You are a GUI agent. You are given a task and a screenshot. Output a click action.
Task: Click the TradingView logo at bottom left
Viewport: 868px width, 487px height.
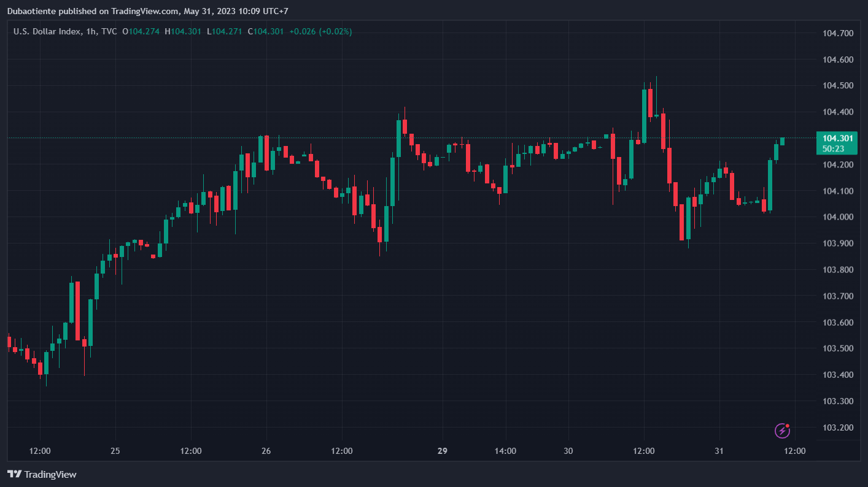[42, 474]
